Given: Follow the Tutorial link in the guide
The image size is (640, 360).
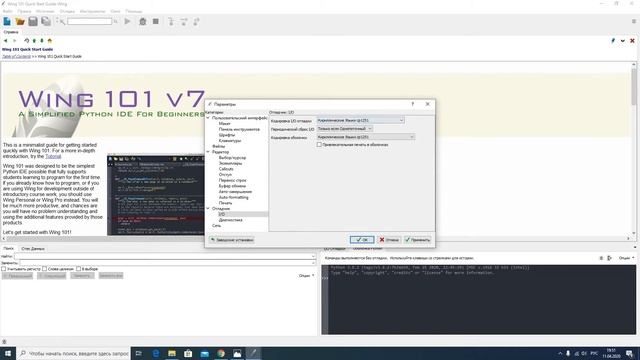Looking at the screenshot, I should [53, 156].
